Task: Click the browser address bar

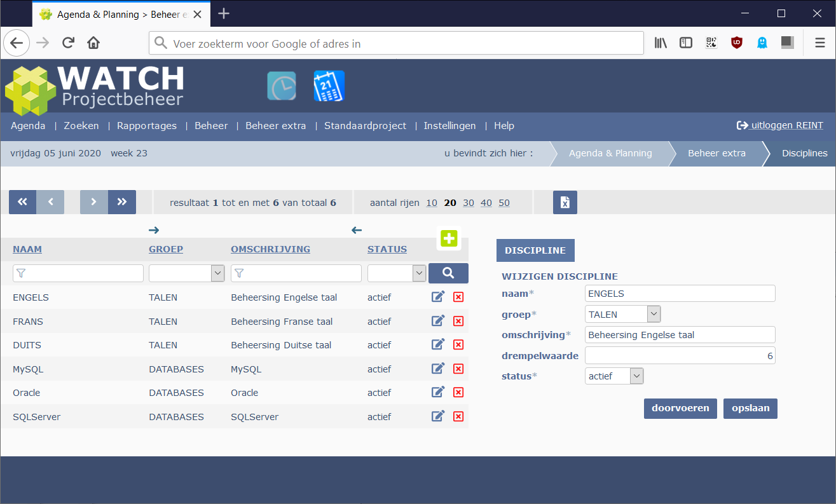Action: click(396, 43)
